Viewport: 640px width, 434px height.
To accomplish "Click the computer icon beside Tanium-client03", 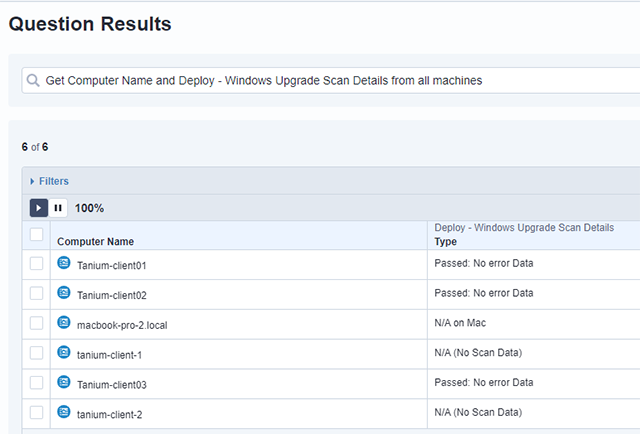I will pos(64,382).
